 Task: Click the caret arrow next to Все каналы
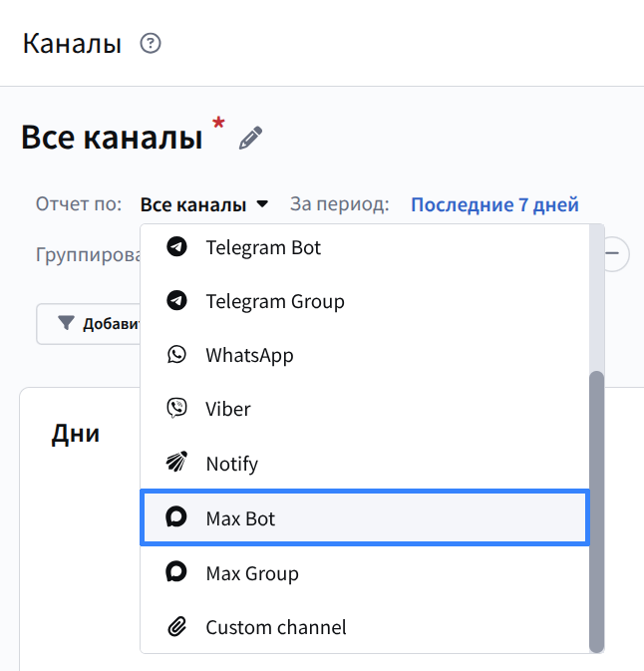[262, 205]
